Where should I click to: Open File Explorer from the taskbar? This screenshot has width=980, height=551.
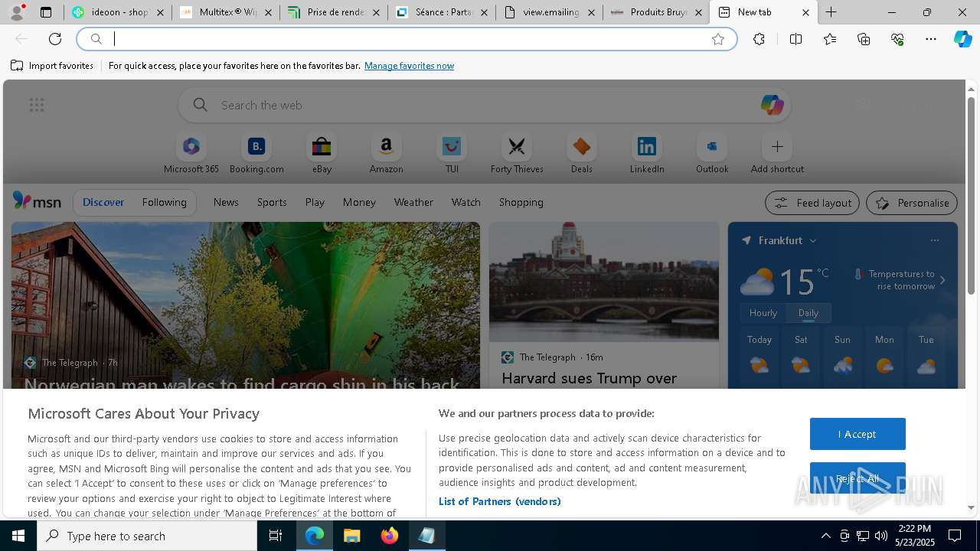[351, 536]
